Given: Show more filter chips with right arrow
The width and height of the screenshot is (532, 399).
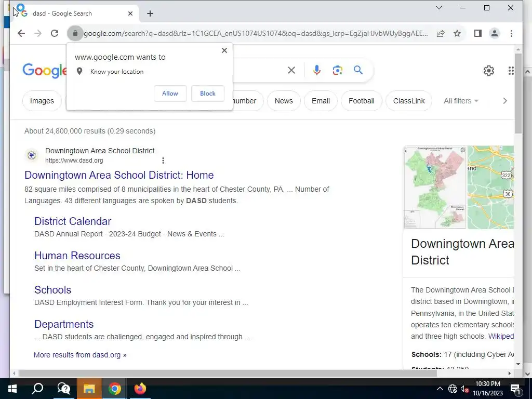Looking at the screenshot, I should click(x=505, y=101).
